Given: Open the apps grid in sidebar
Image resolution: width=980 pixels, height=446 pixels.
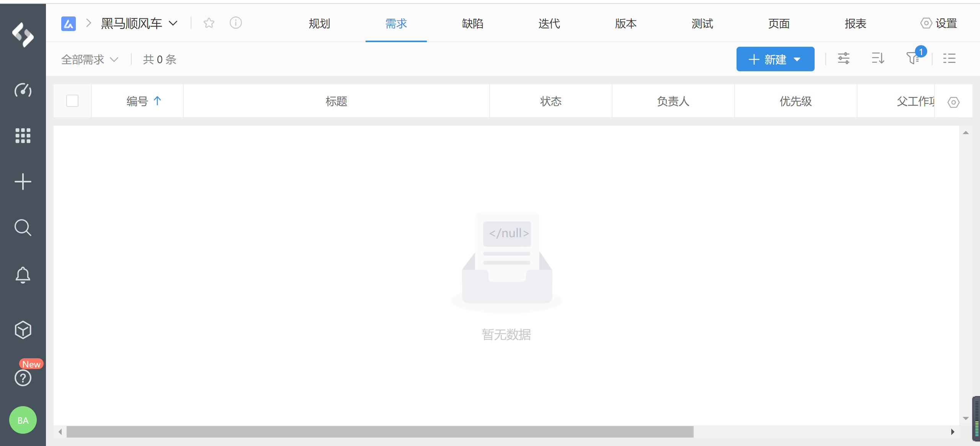Looking at the screenshot, I should pyautogui.click(x=23, y=136).
